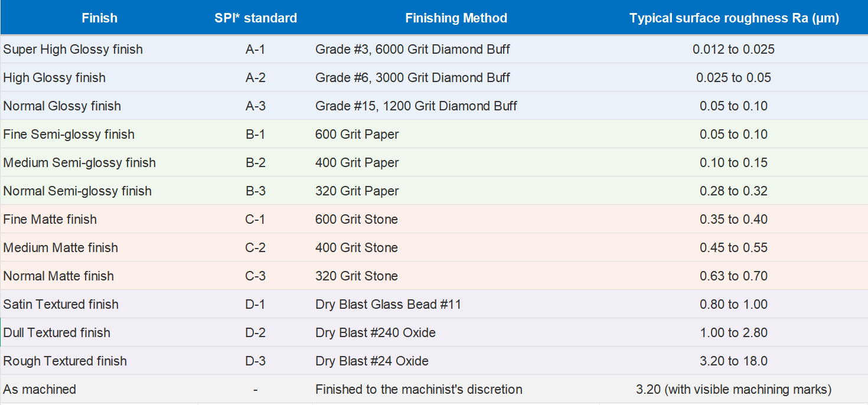Click Dry Blast #240 Oxide cell

(x=376, y=333)
